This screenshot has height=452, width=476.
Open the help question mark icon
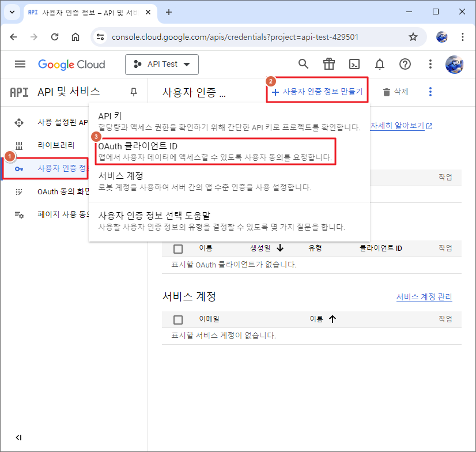[x=405, y=64]
